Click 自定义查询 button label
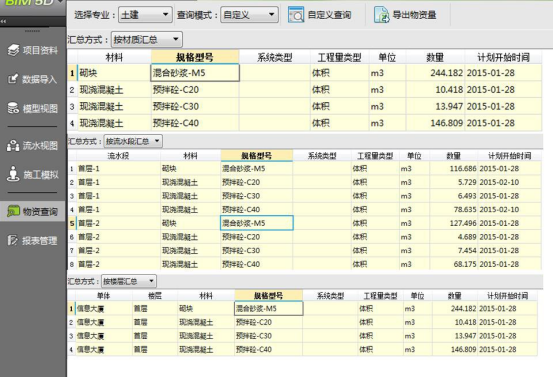 pos(329,15)
